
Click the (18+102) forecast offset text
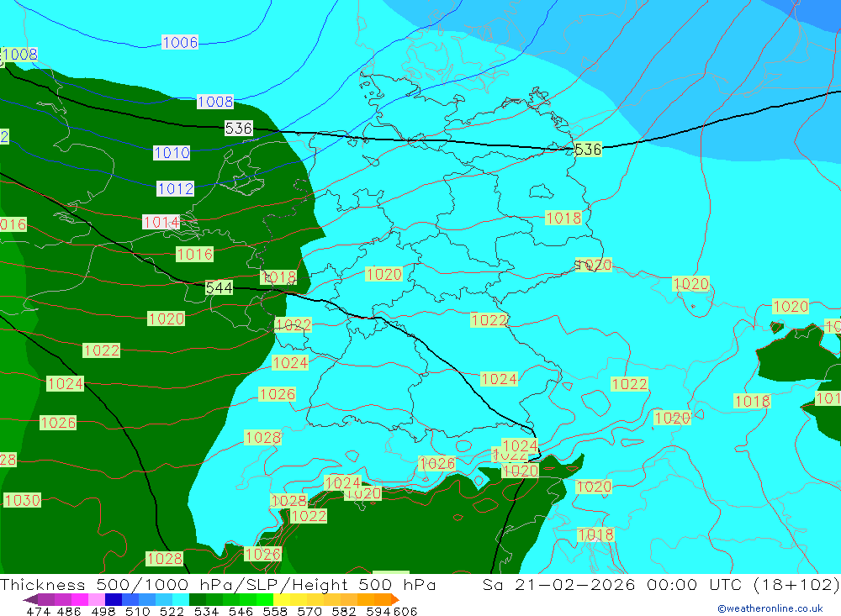tap(796, 584)
